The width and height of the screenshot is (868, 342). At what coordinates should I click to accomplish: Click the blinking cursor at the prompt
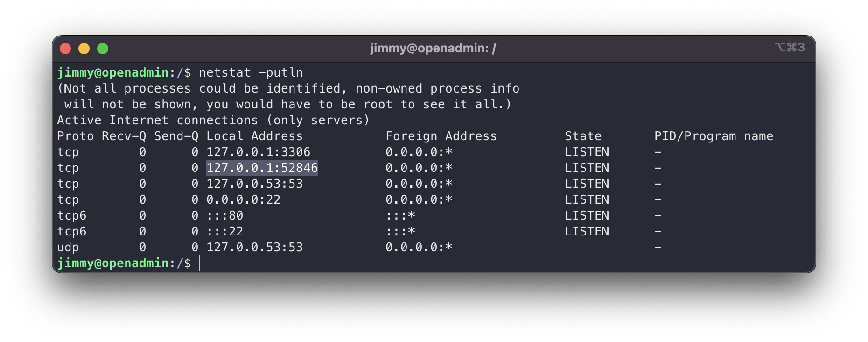tap(199, 263)
